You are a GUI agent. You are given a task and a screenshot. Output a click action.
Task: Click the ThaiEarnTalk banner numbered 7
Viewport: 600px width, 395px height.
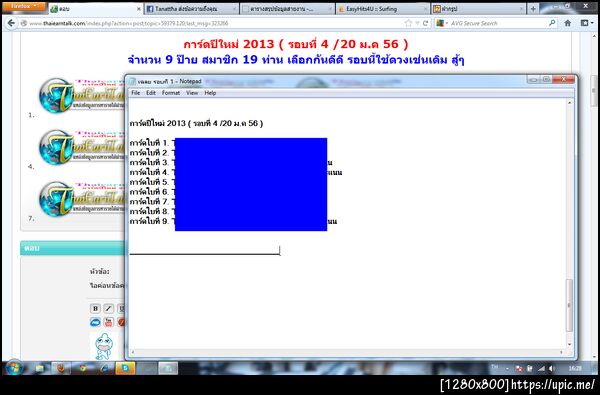[x=81, y=199]
